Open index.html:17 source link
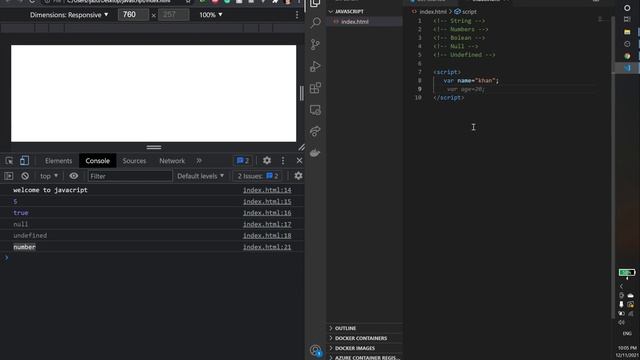The height and width of the screenshot is (360, 640). [x=267, y=224]
